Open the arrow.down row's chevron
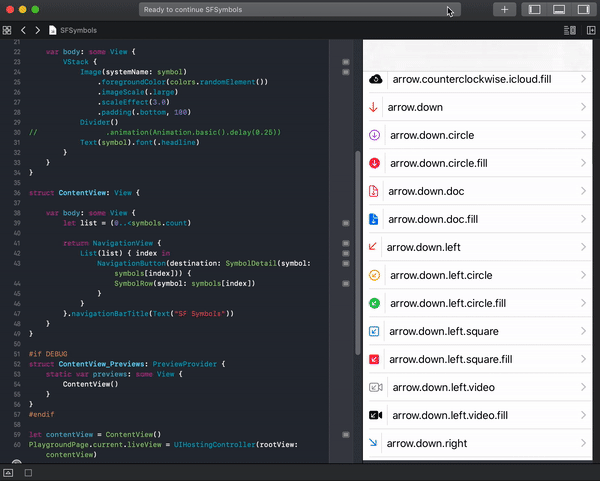The height and width of the screenshot is (481, 600). (x=583, y=107)
